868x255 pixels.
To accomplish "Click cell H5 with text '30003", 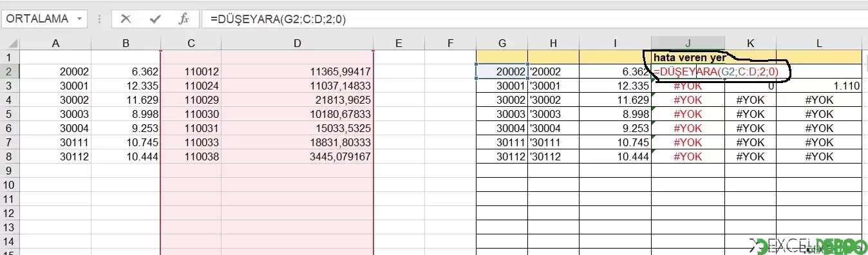I will click(553, 114).
